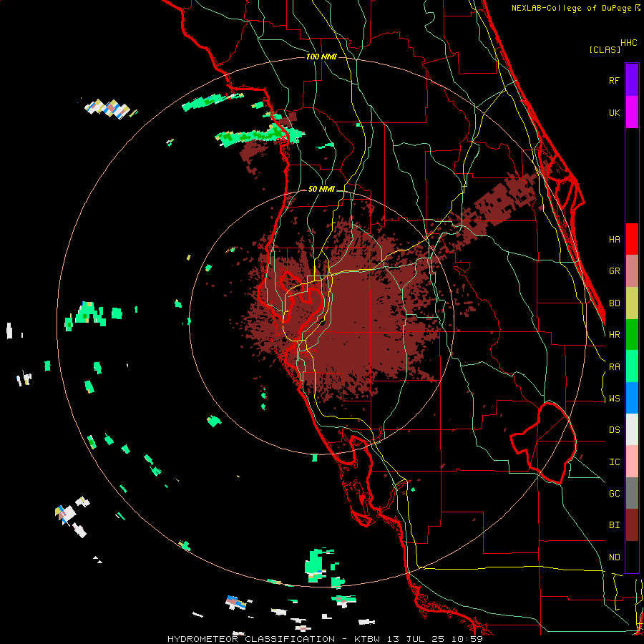The image size is (644, 644).
Task: Click the 'GC' legend label
Action: [x=614, y=494]
